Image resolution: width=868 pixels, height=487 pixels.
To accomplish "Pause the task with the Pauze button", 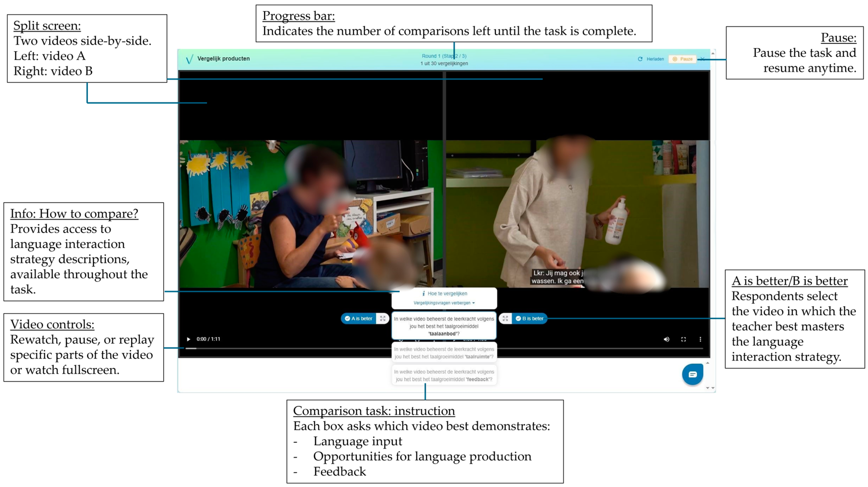I will pos(683,59).
